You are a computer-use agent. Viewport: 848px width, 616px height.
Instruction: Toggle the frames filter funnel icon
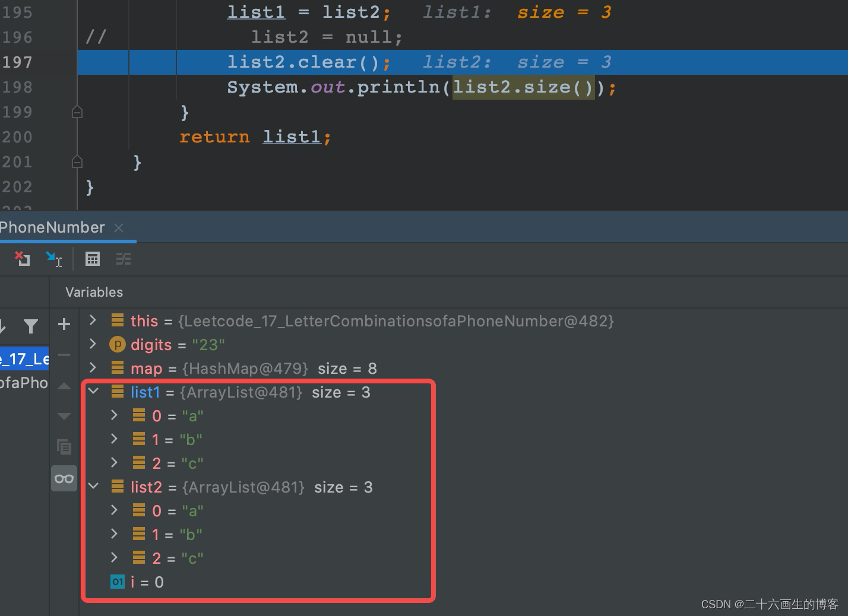[x=30, y=326]
